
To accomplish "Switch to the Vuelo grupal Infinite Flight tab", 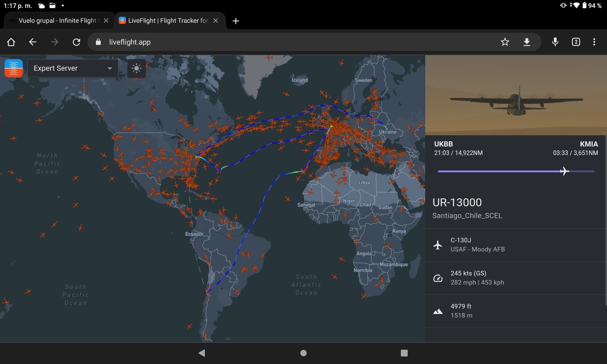I will click(57, 21).
